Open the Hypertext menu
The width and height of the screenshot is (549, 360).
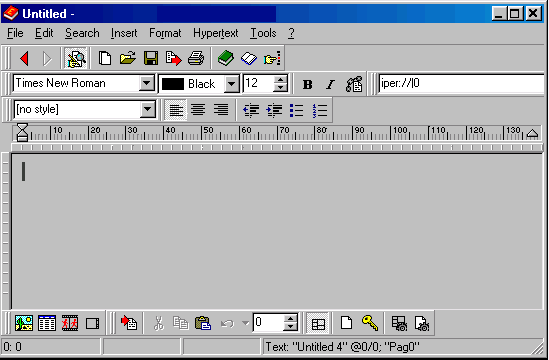coord(215,33)
